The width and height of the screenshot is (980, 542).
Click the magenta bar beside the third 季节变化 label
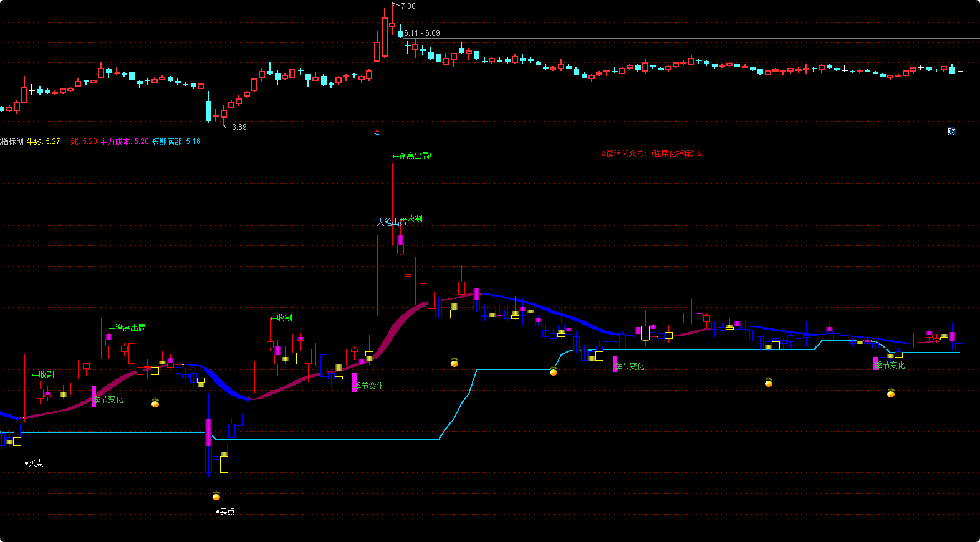(615, 364)
